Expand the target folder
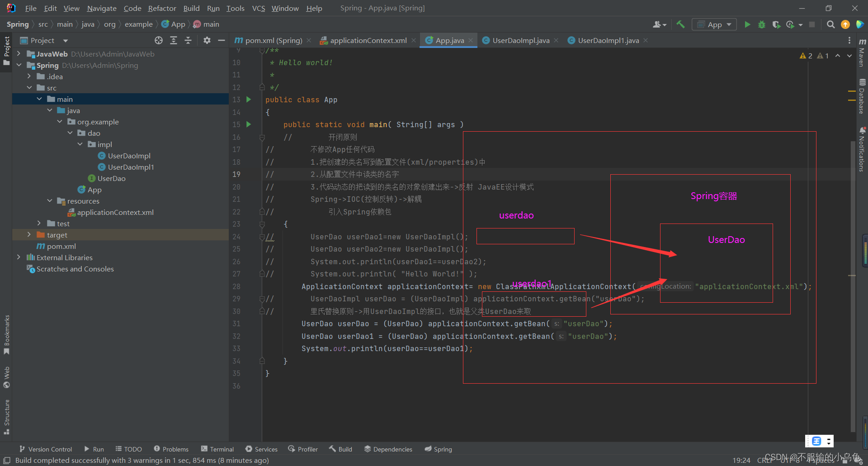Viewport: 868px width, 466px height. pos(29,235)
